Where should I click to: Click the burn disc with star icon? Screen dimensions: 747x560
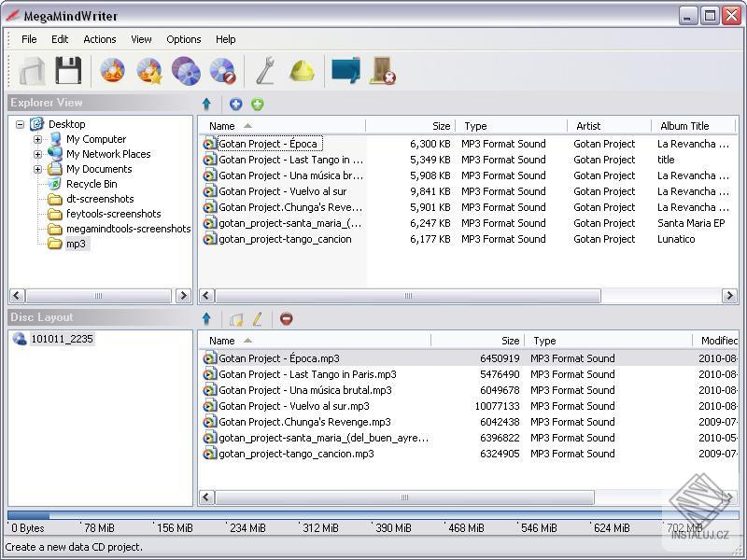click(x=149, y=71)
